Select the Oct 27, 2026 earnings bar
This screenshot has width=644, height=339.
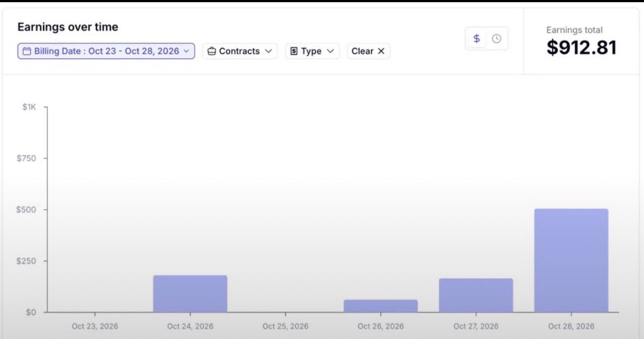pos(476,296)
